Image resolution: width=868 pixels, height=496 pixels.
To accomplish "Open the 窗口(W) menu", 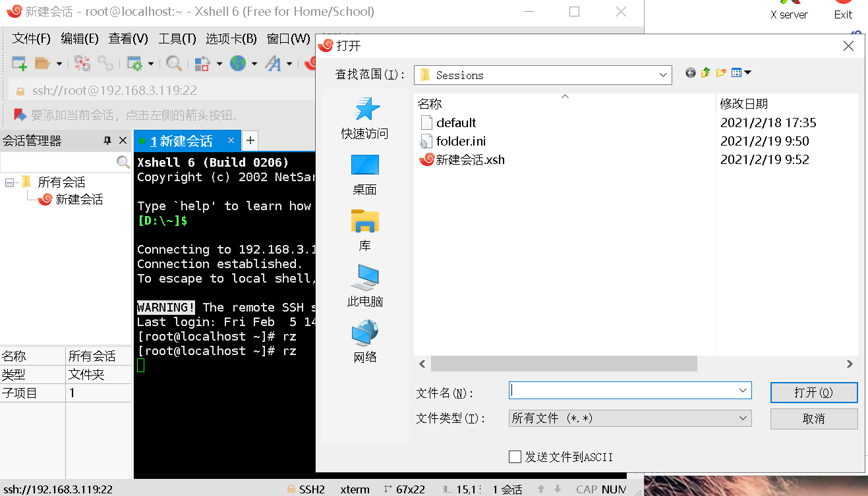I will [x=288, y=39].
